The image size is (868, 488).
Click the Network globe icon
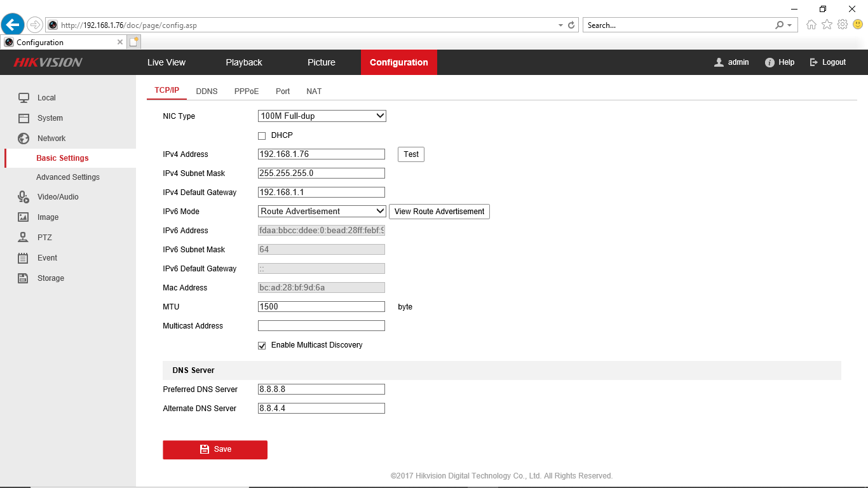(24, 139)
